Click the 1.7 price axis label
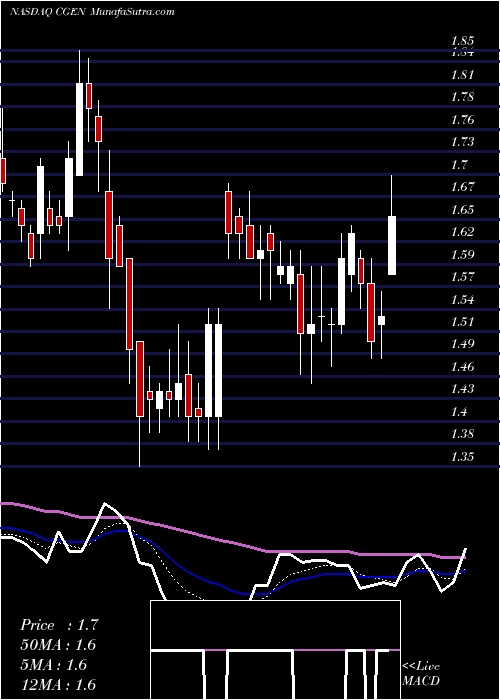Screen dimensions: 500x700 459,165
